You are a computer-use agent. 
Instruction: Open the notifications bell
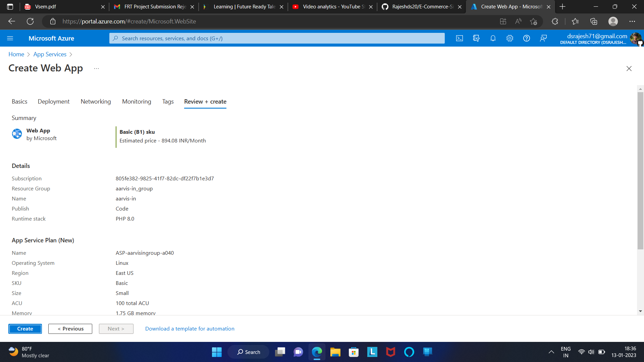pos(493,38)
